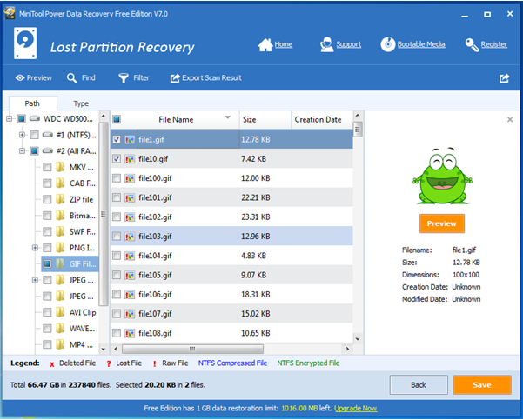Viewport: 523px width, 420px height.
Task: Check the file101.gif checkbox
Action: (x=117, y=197)
